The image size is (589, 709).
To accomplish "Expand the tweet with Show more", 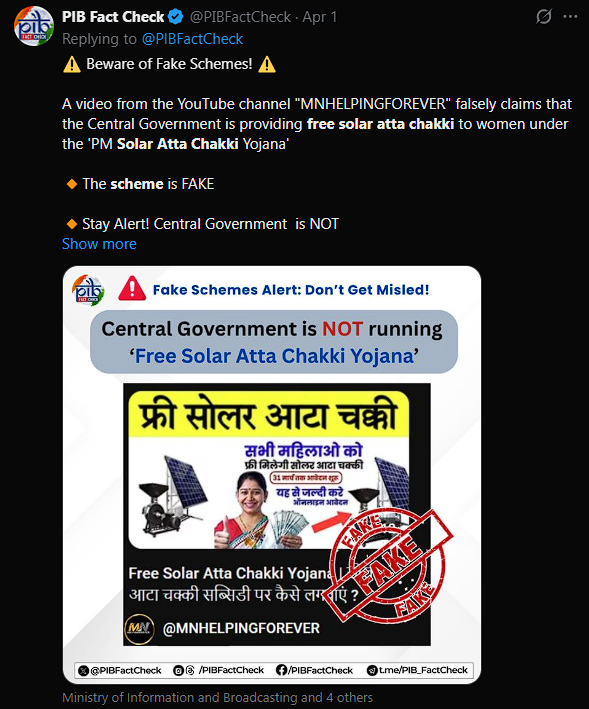I will 99,244.
